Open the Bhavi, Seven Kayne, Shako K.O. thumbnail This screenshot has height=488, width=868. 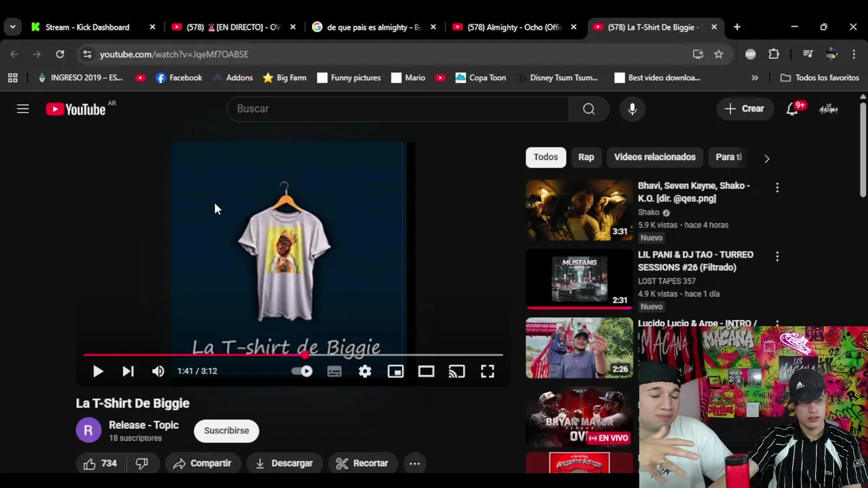click(579, 210)
